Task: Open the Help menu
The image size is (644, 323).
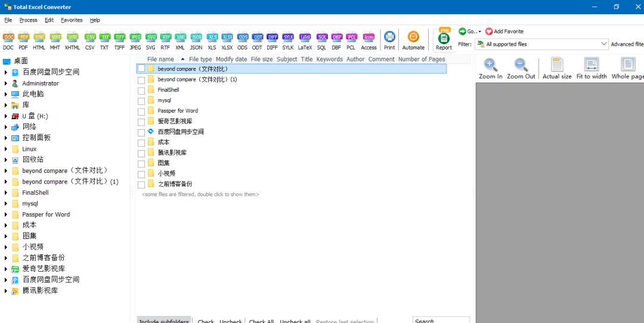Action: pyautogui.click(x=95, y=20)
